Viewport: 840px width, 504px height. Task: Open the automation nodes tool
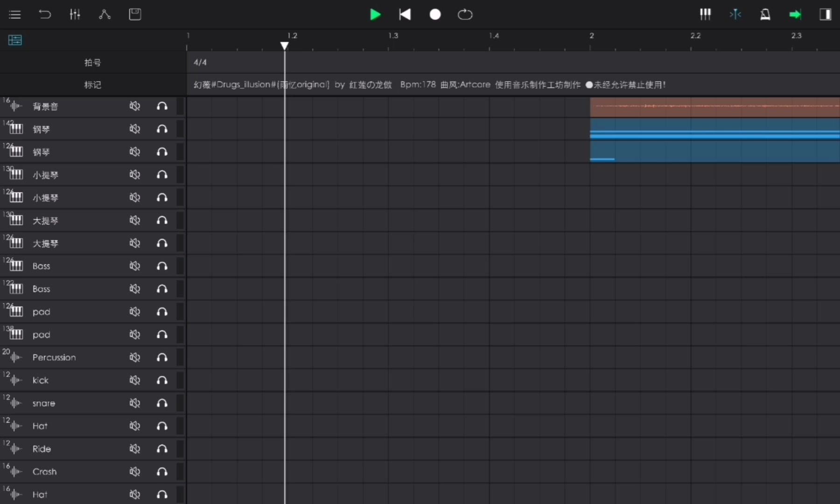[x=105, y=14]
